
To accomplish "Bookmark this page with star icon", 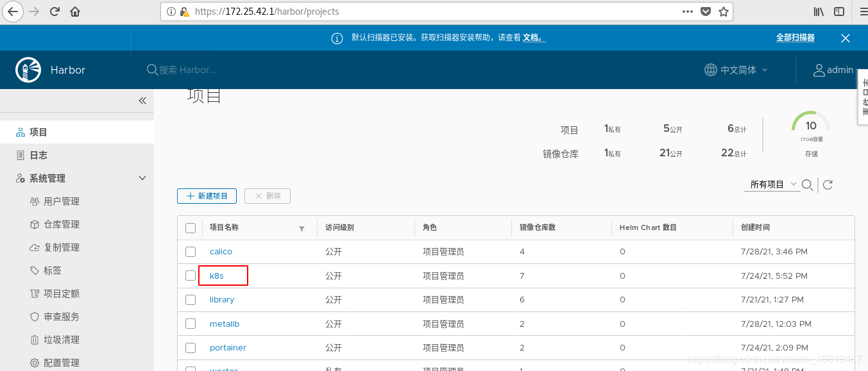I will pos(724,12).
